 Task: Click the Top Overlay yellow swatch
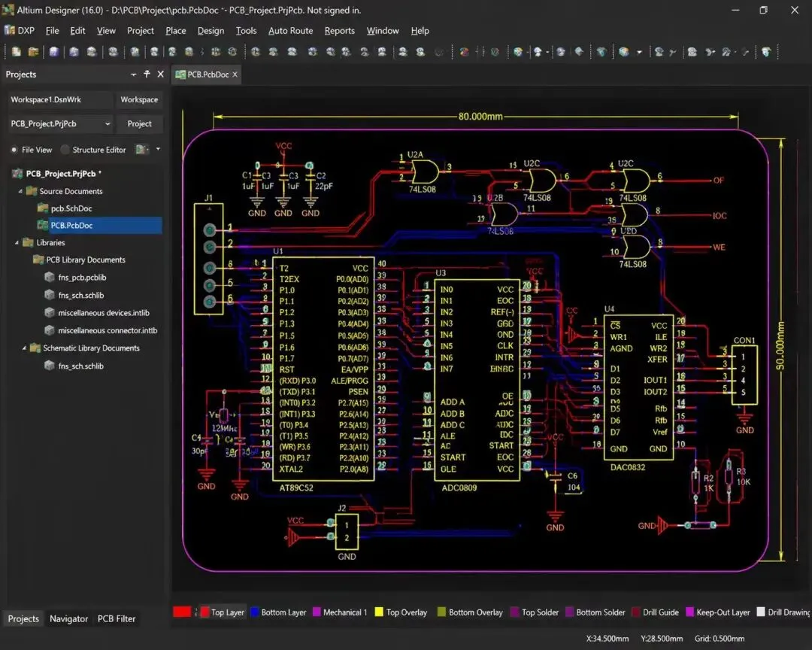pyautogui.click(x=378, y=612)
